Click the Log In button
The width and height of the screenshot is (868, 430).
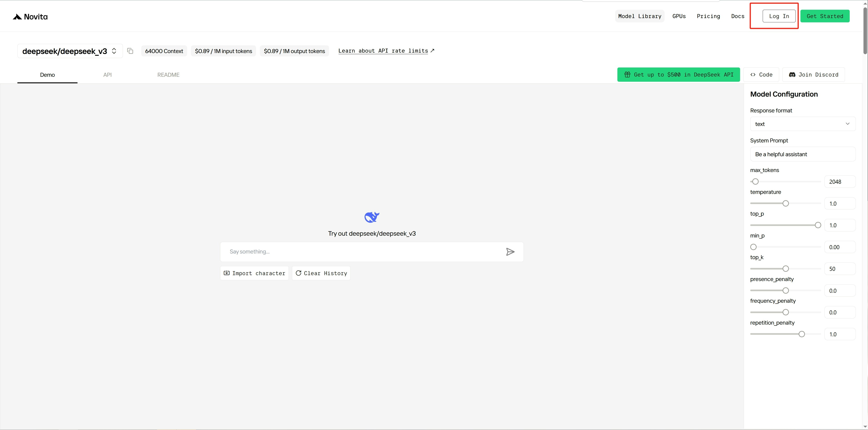click(779, 16)
